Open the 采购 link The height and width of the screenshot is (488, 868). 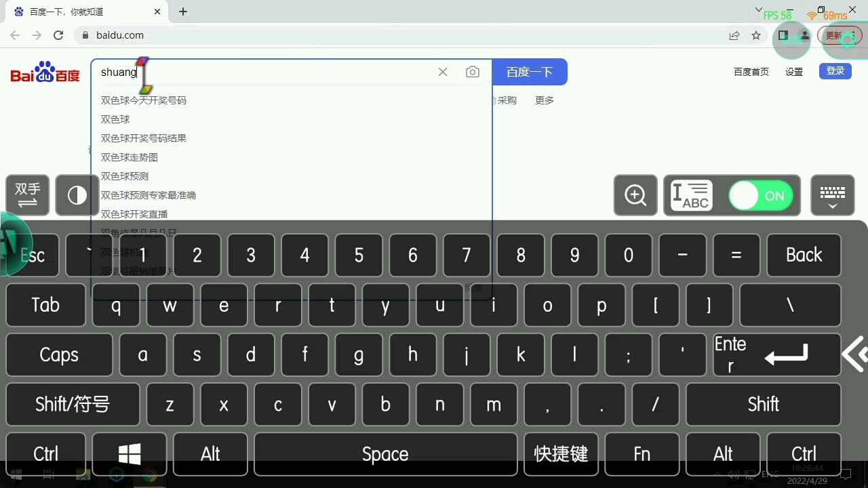[x=507, y=100]
